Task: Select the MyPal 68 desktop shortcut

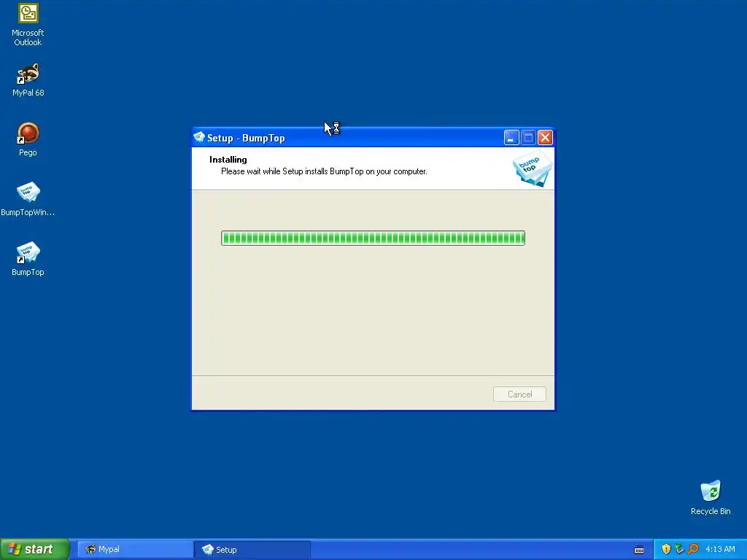Action: pos(28,79)
